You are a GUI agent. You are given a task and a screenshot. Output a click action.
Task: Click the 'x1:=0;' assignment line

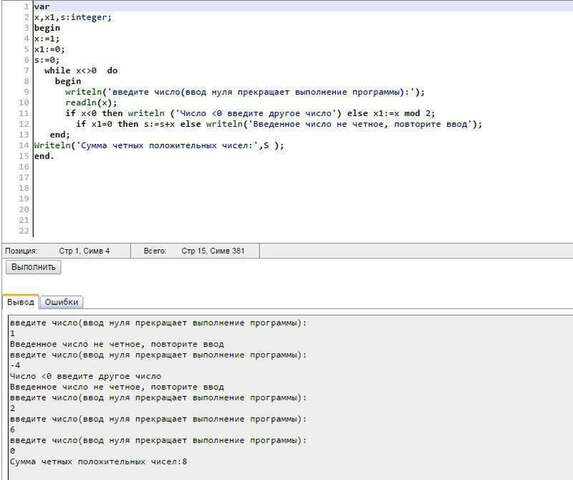pos(49,49)
